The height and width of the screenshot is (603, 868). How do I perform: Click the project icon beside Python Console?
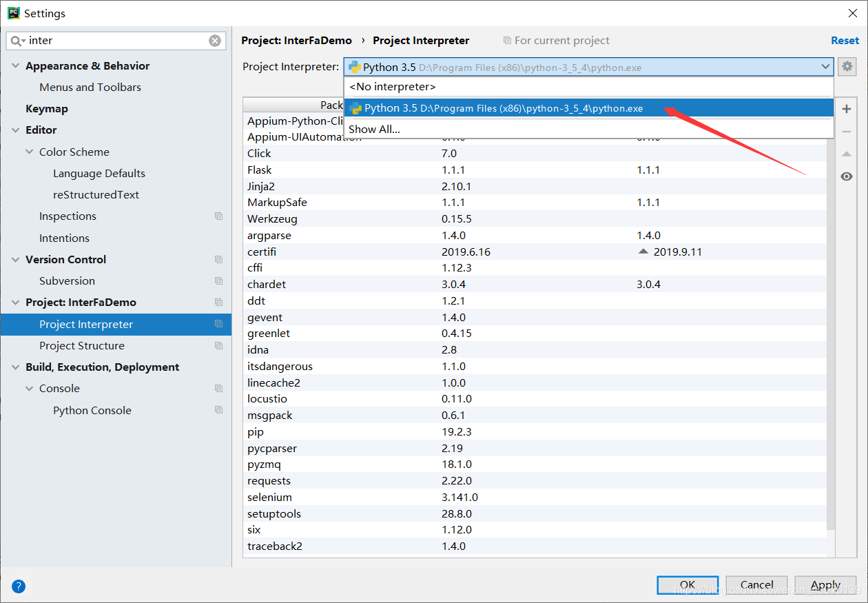(x=218, y=410)
